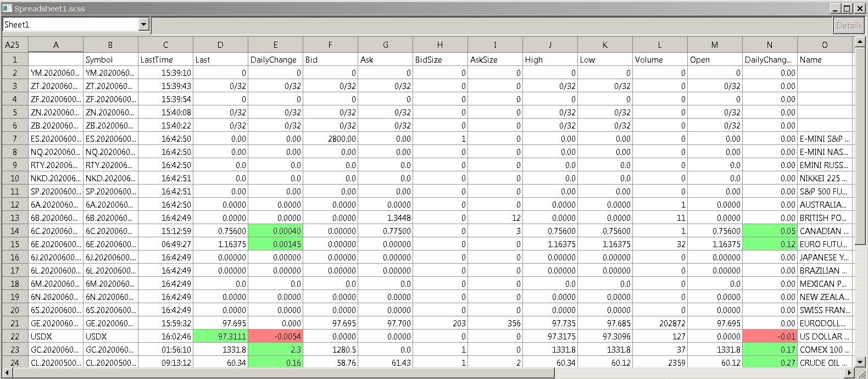Select the 97.3096 Low cell

pyautogui.click(x=605, y=336)
